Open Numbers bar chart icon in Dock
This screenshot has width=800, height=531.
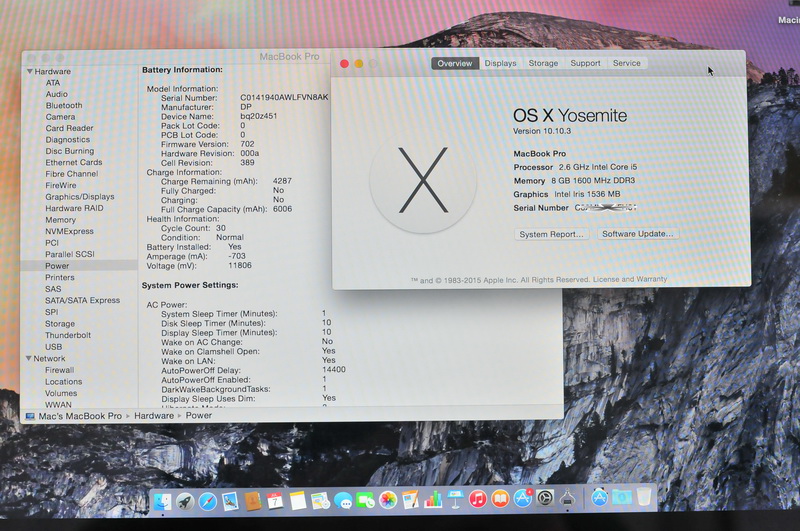point(433,500)
